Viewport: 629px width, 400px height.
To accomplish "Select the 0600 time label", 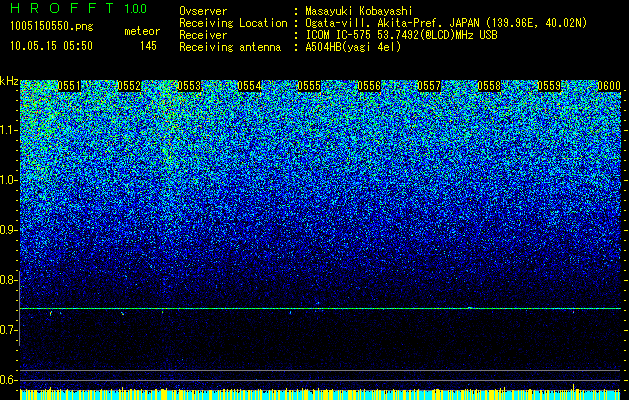I will (x=609, y=86).
